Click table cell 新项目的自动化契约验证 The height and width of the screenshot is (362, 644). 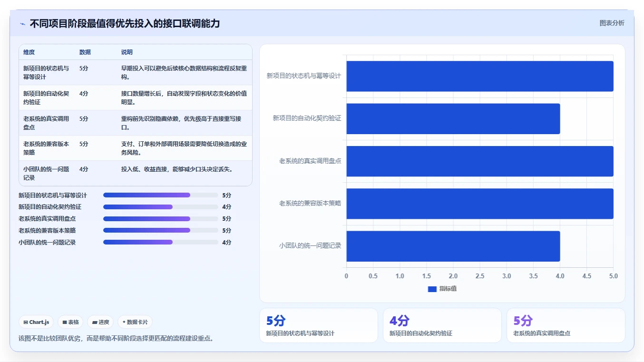pyautogui.click(x=46, y=98)
